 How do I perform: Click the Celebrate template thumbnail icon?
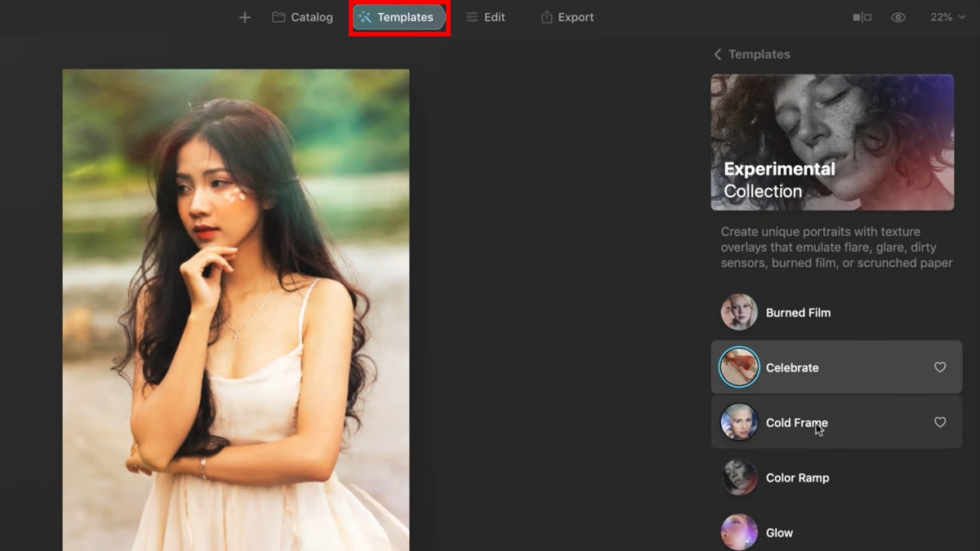click(739, 367)
